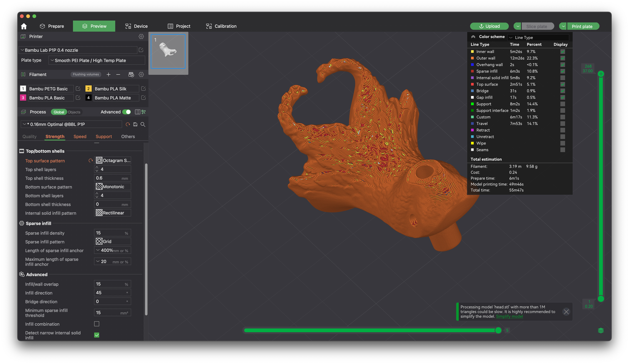Reset Top surface pattern to default
629x364 pixels.
pyautogui.click(x=91, y=161)
